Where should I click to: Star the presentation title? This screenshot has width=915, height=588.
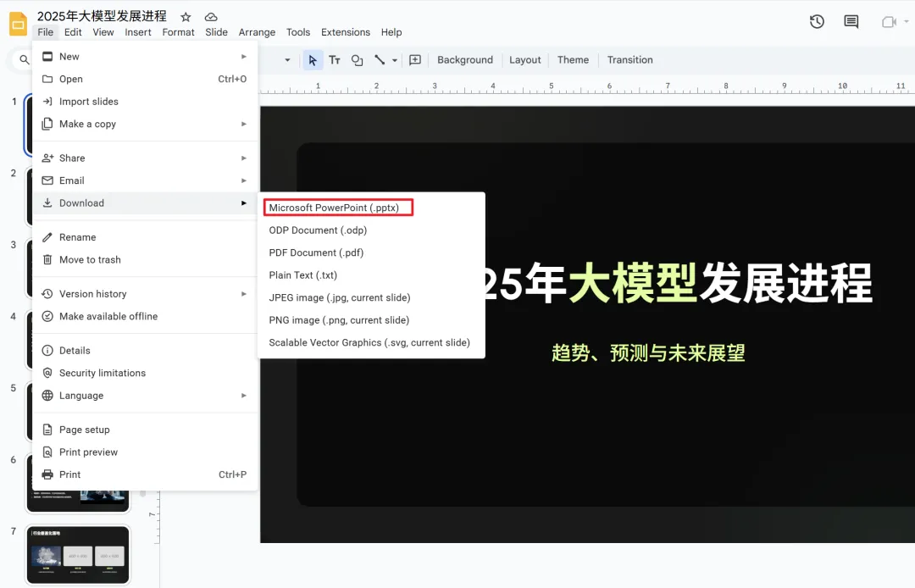pyautogui.click(x=186, y=17)
